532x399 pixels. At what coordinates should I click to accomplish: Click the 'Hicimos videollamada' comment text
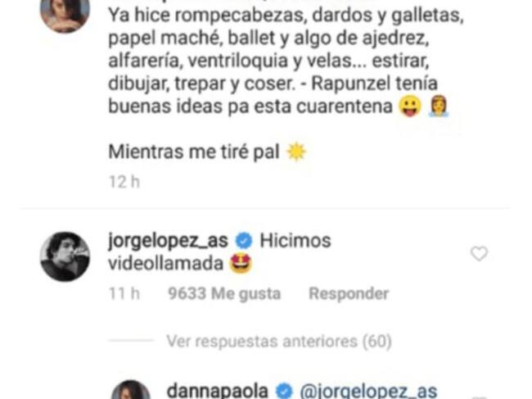click(x=219, y=252)
